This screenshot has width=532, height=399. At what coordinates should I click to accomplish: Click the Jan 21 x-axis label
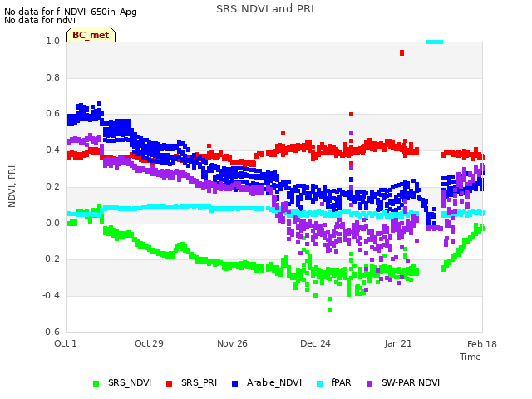398,343
